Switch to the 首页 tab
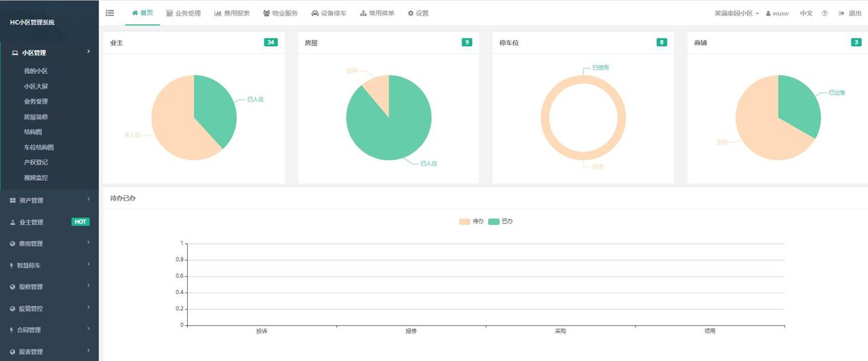 142,13
